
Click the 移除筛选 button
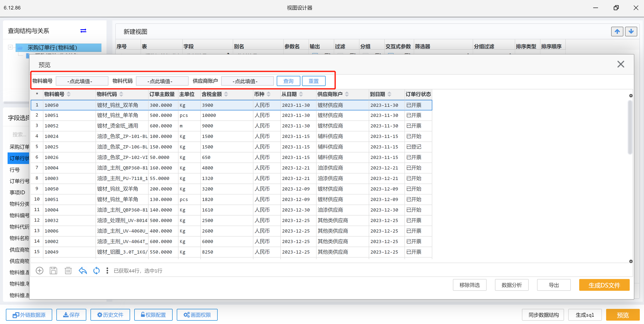469,285
